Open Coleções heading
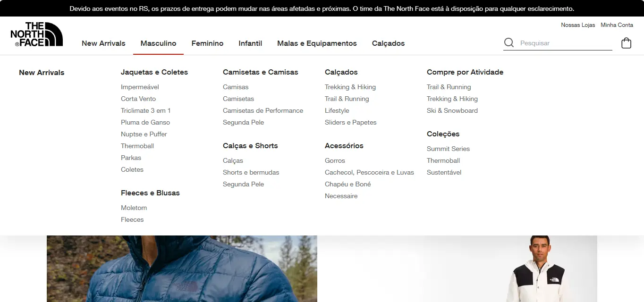644x302 pixels. point(443,134)
